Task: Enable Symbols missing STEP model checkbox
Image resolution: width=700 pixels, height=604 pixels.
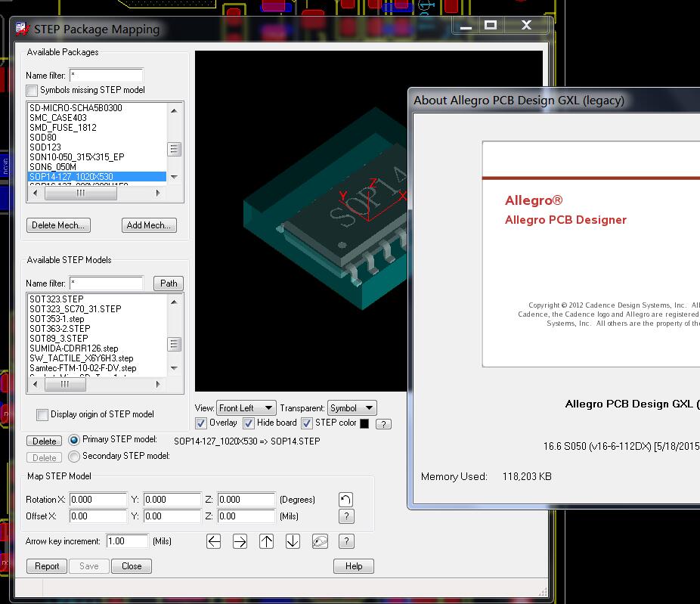Action: (x=32, y=91)
